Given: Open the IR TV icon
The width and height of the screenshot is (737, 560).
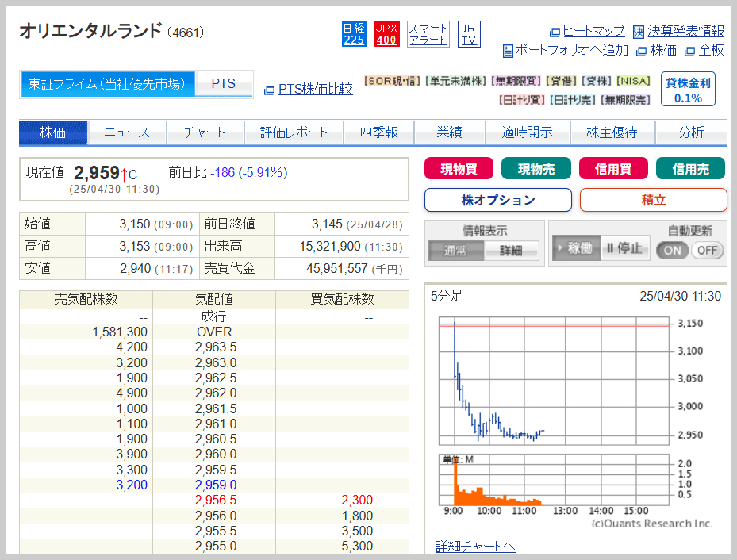Looking at the screenshot, I should click(x=469, y=34).
